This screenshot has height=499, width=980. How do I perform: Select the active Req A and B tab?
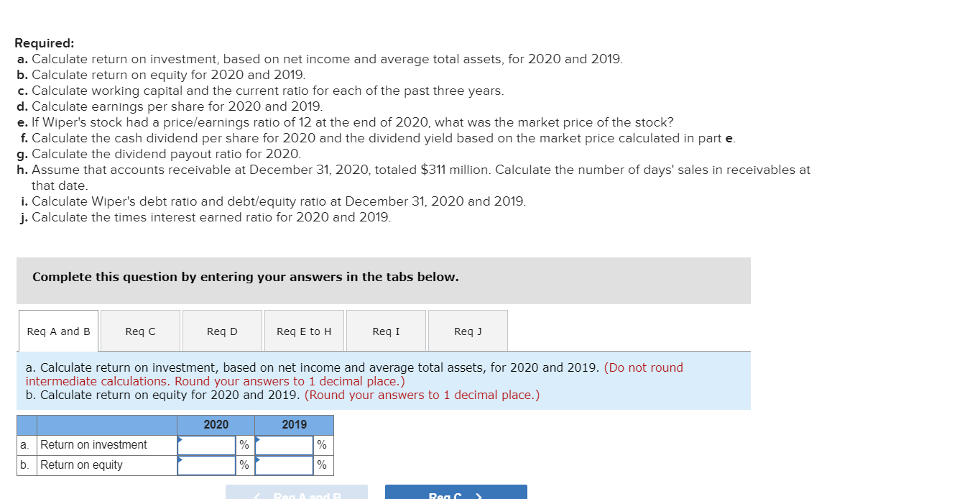58,330
